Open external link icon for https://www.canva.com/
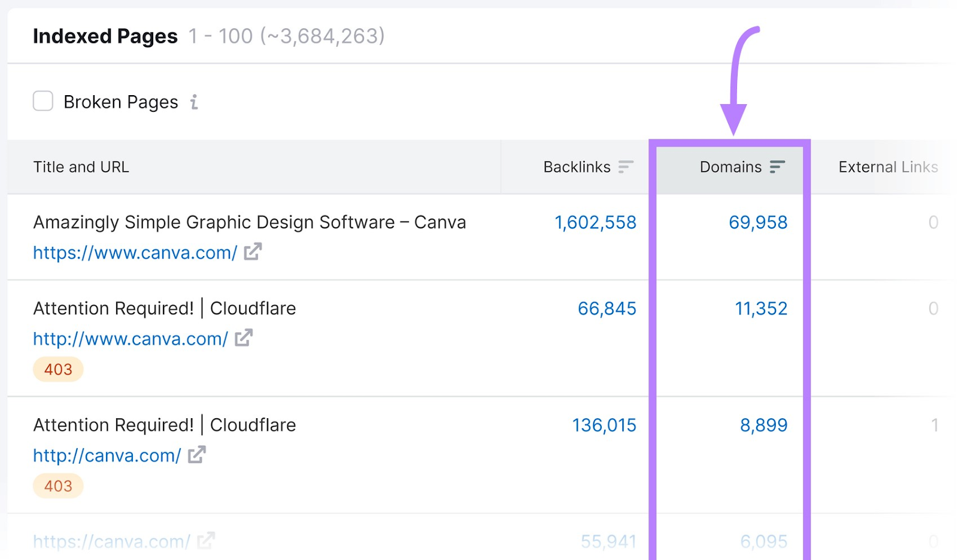958x560 pixels. pos(253,252)
